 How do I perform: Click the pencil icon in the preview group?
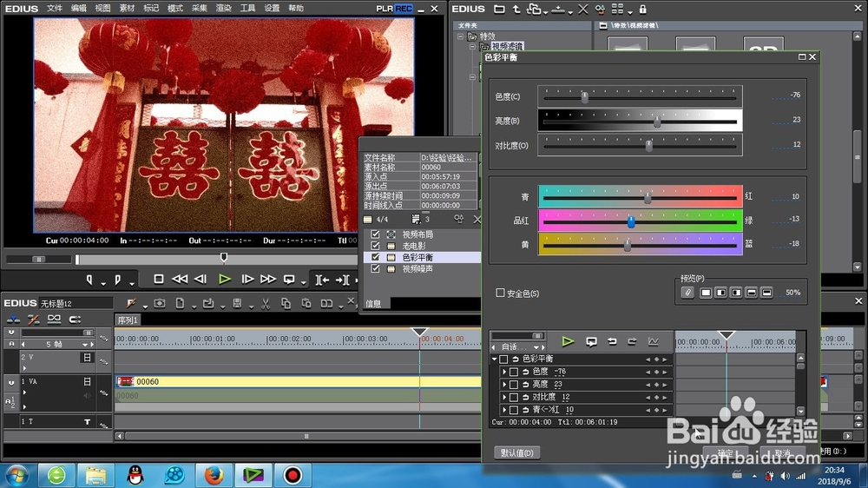pyautogui.click(x=687, y=293)
